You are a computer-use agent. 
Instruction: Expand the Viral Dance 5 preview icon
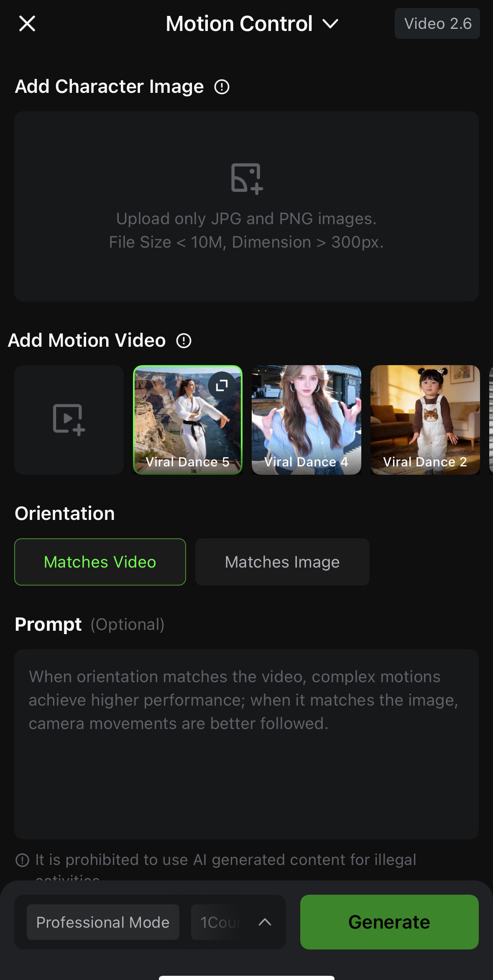tap(222, 385)
